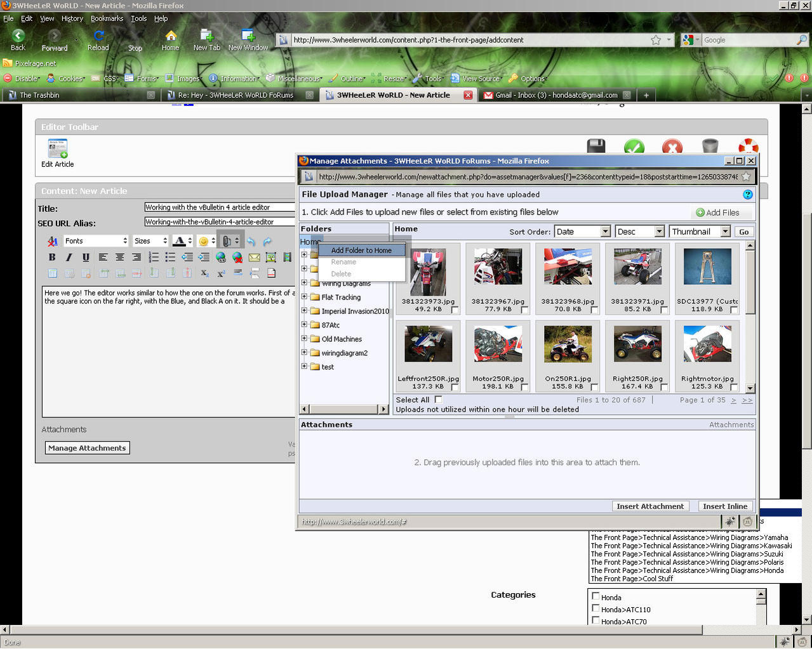Image resolution: width=812 pixels, height=649 pixels.
Task: Click the Remove Text Formatting icon
Action: pyautogui.click(x=53, y=241)
